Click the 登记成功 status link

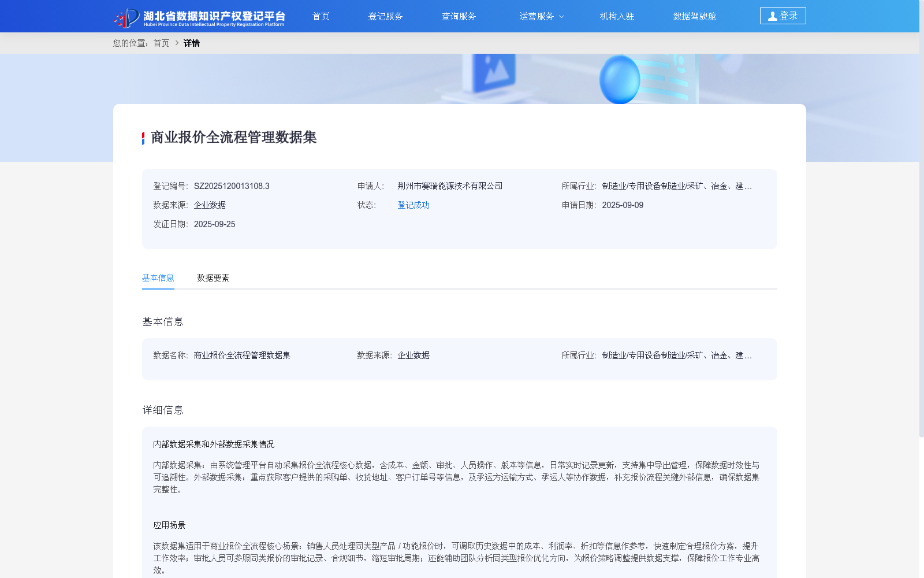point(413,205)
